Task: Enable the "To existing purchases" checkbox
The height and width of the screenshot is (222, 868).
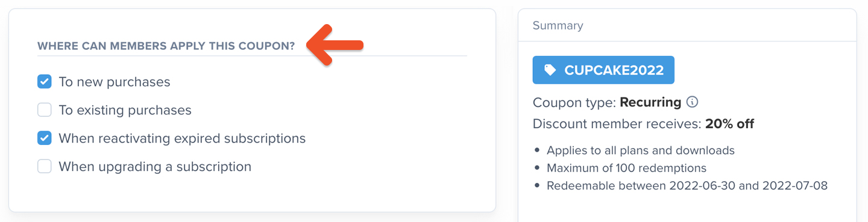Action: tap(45, 110)
